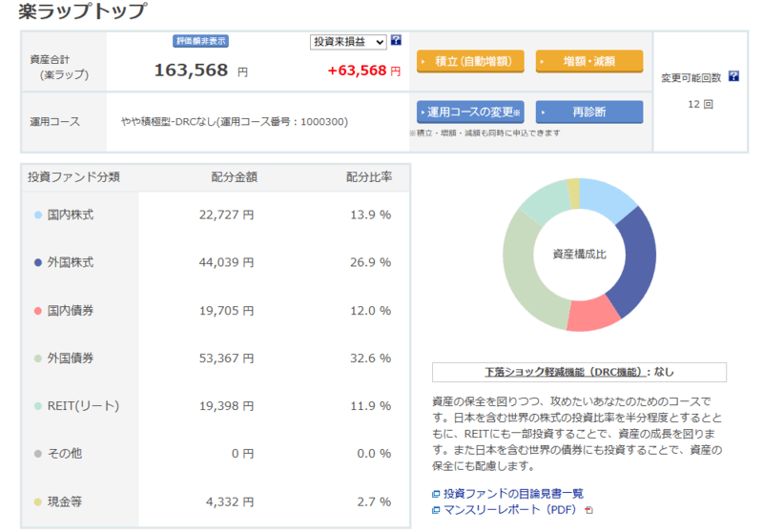
Task: Click the 国内株式 light blue legend dot
Action: click(38, 215)
